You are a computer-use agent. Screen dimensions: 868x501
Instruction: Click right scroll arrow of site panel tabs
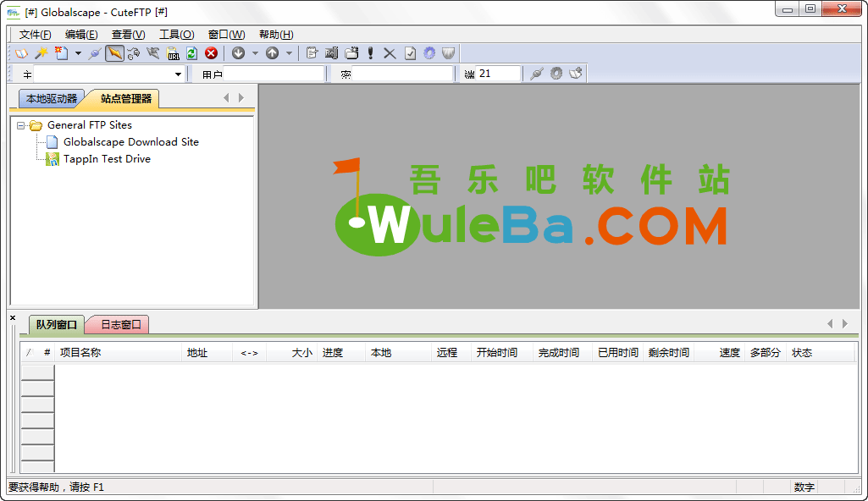[241, 98]
